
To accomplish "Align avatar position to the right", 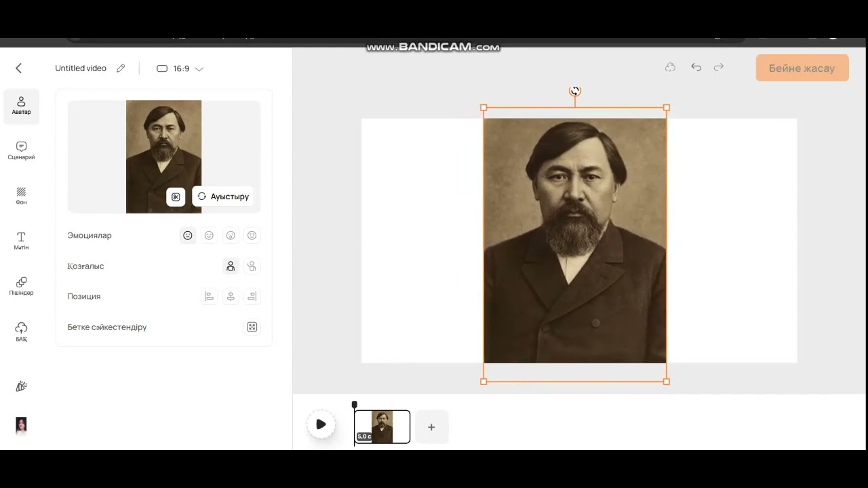I will coord(252,296).
